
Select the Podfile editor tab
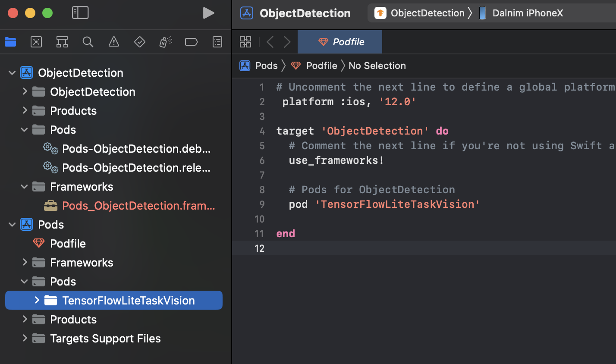point(340,42)
